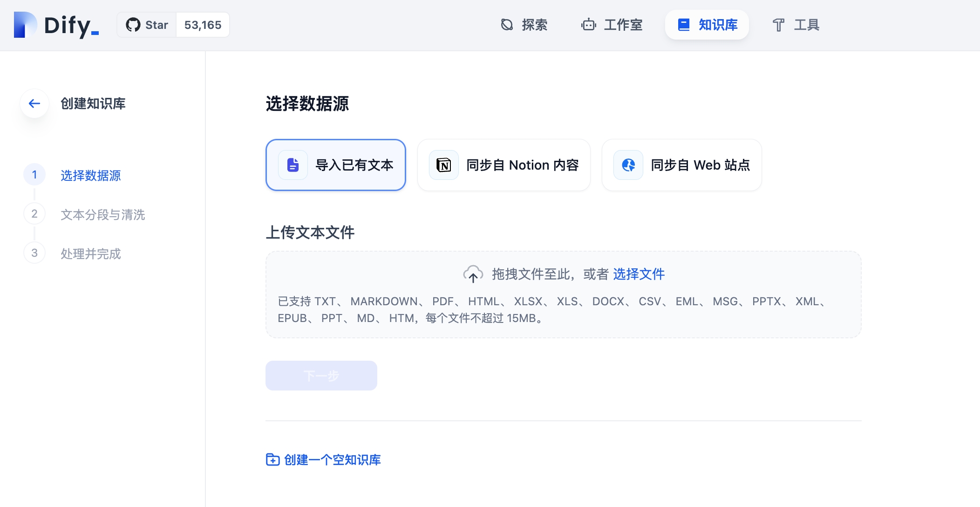This screenshot has width=980, height=507.
Task: Click the globe icon for Web site sync
Action: (628, 165)
